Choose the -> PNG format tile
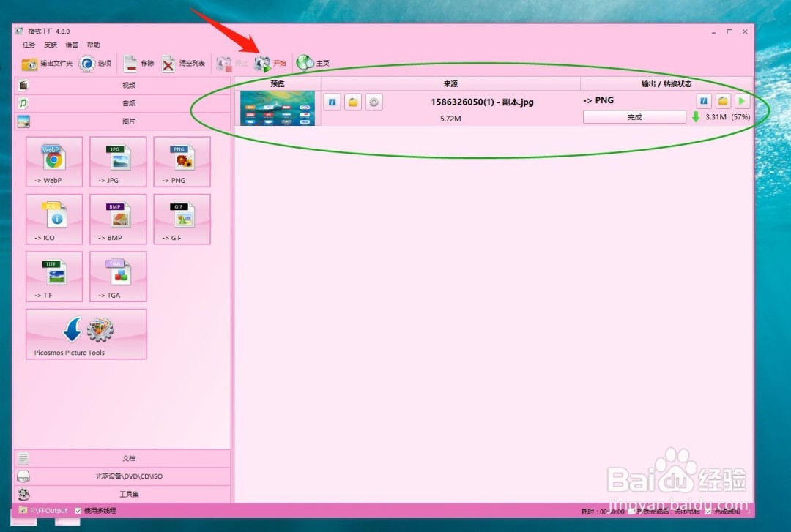 click(182, 162)
